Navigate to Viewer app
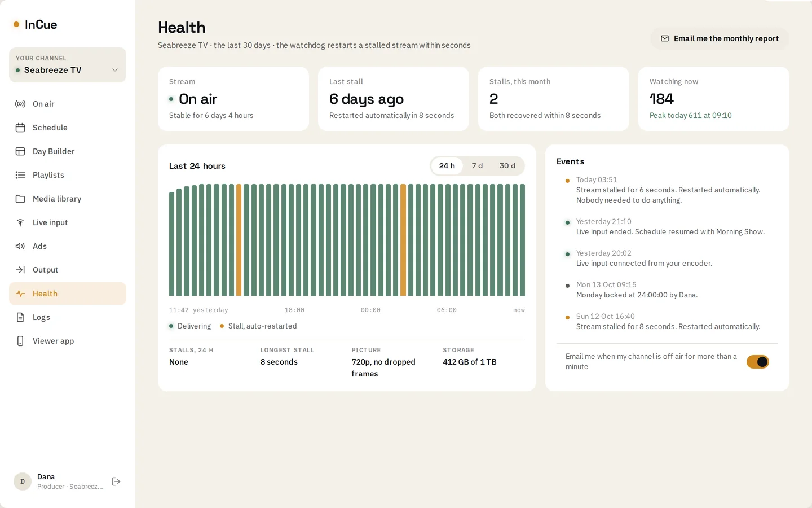This screenshot has width=812, height=508. (68, 341)
